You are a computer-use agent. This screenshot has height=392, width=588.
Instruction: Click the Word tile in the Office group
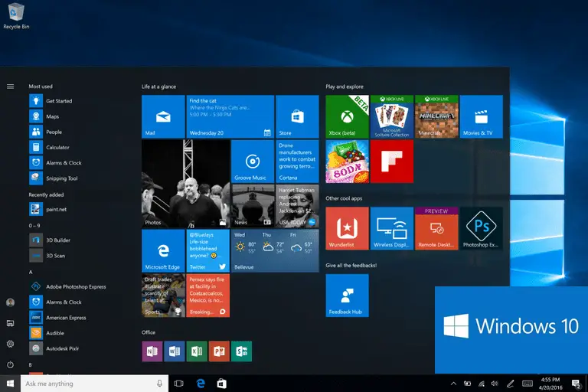pos(175,351)
